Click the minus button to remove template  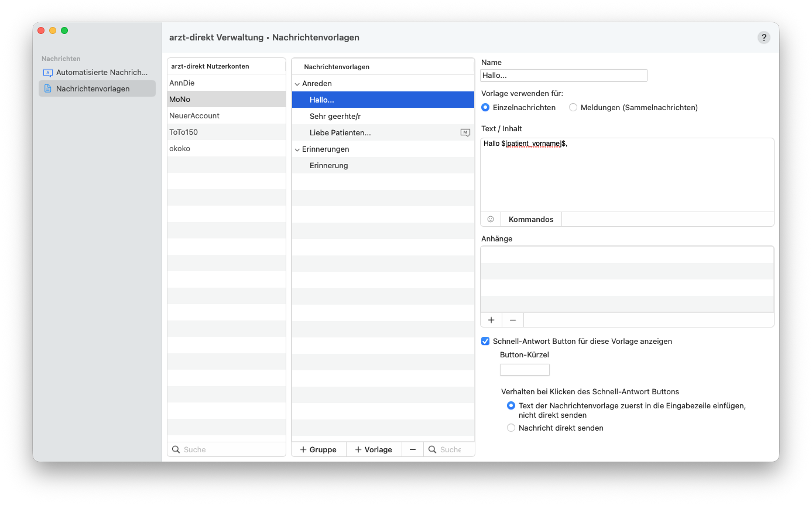point(413,449)
